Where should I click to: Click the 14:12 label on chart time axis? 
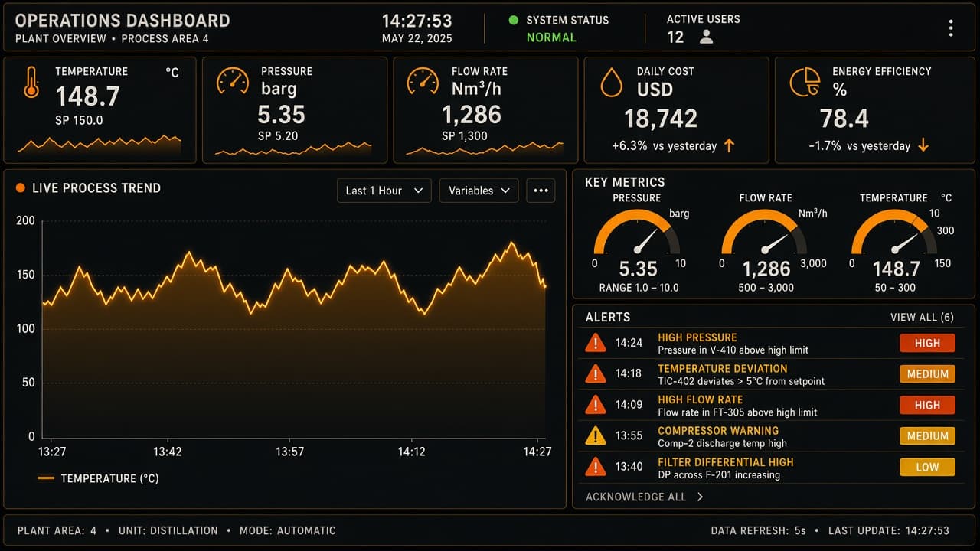pos(412,452)
